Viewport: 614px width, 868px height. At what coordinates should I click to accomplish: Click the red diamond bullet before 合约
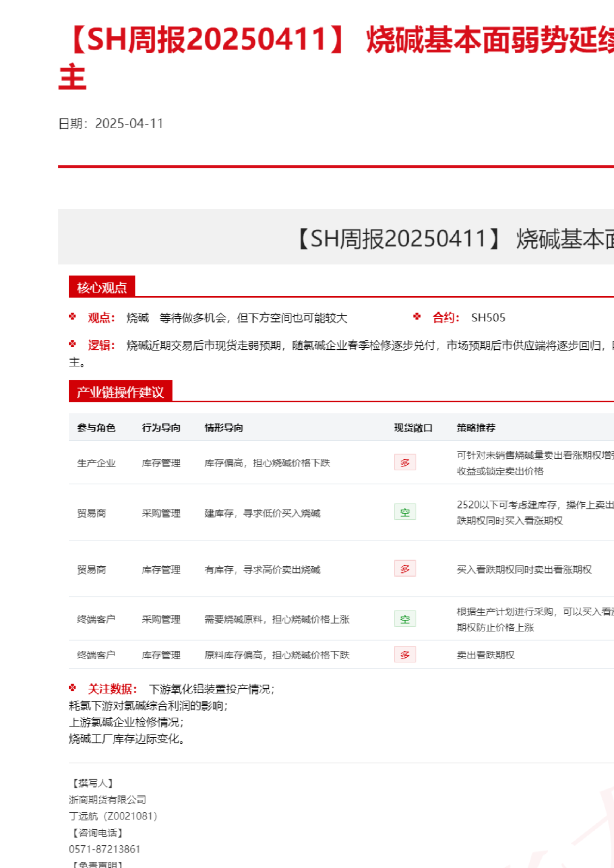pos(417,317)
